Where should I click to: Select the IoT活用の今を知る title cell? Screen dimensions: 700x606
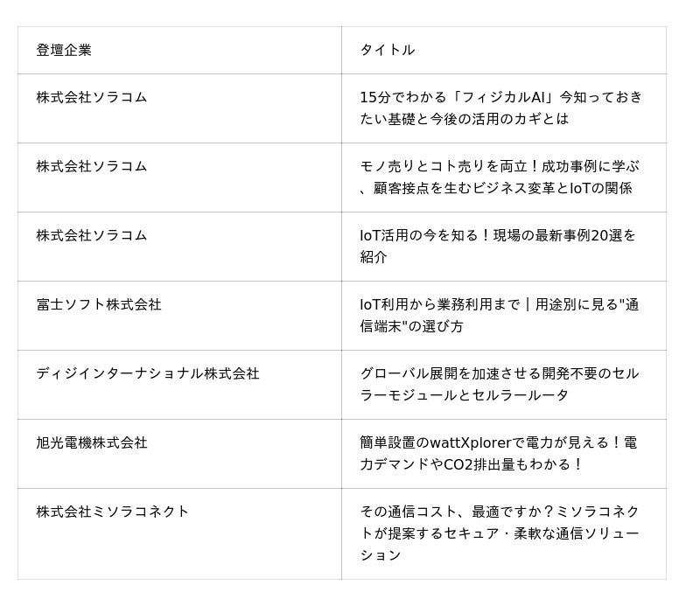tap(497, 246)
